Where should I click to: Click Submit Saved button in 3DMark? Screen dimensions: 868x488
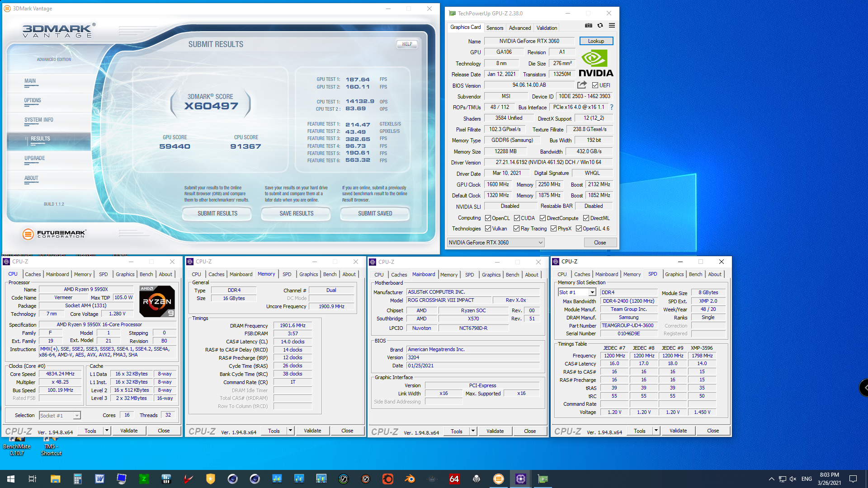[375, 213]
